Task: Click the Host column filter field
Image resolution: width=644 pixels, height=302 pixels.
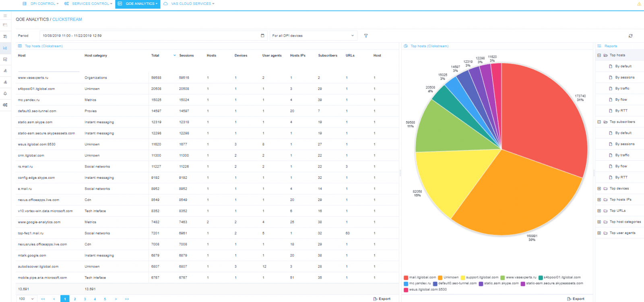Action: 49,67
